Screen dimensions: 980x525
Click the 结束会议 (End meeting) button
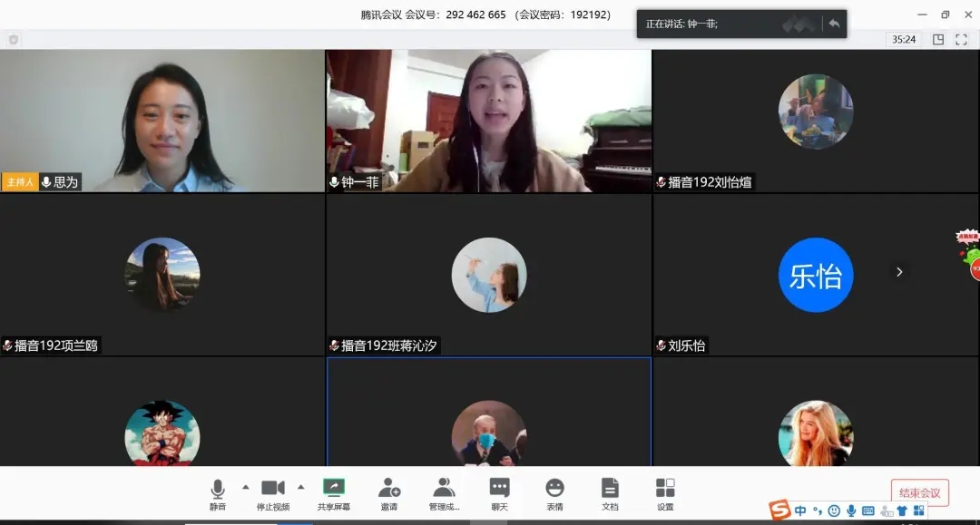[919, 492]
